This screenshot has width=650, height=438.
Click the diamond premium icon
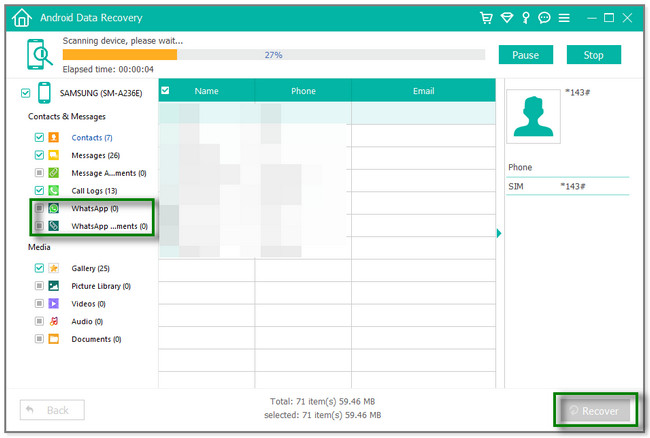click(x=507, y=18)
